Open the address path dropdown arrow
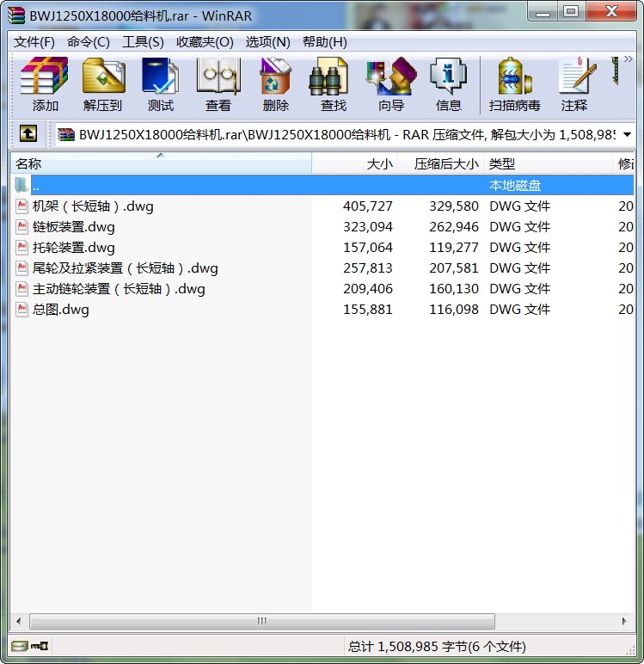 tap(627, 135)
